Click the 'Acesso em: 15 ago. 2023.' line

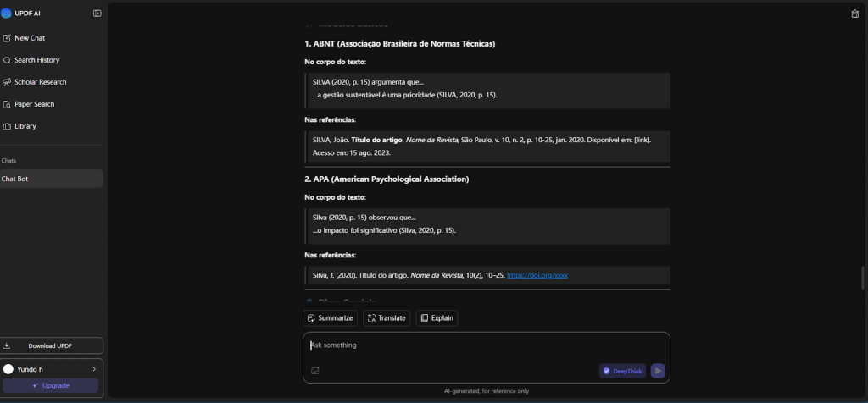(352, 153)
